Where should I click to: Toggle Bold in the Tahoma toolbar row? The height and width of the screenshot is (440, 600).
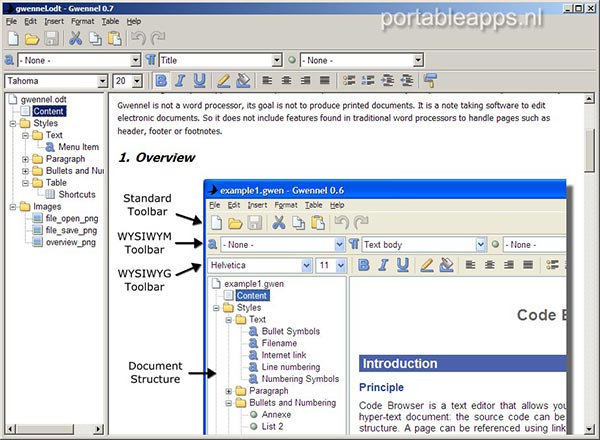[161, 81]
